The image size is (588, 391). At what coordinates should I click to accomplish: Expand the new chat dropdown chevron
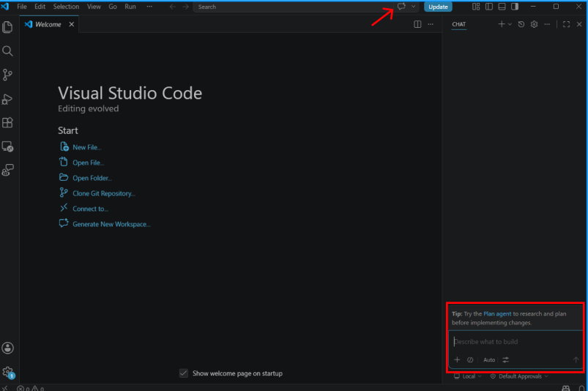510,24
